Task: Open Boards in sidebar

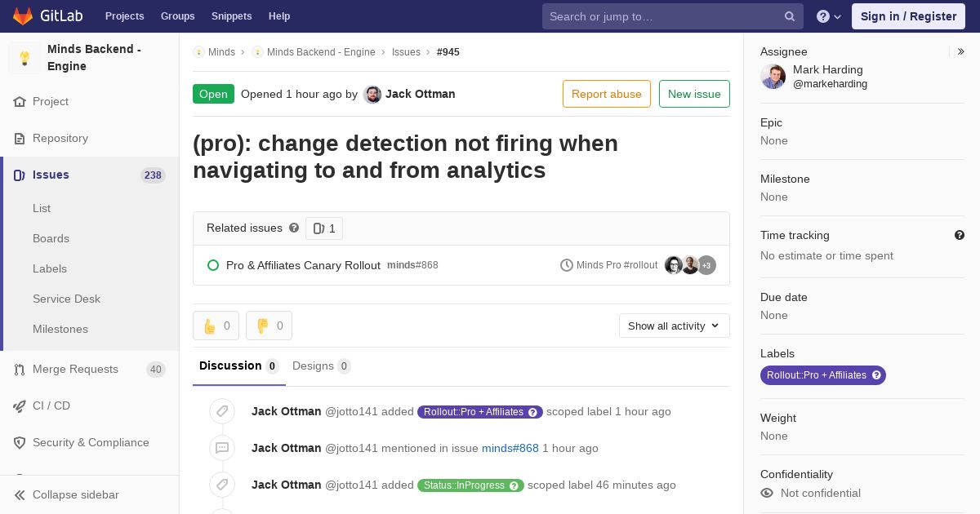Action: (x=51, y=238)
